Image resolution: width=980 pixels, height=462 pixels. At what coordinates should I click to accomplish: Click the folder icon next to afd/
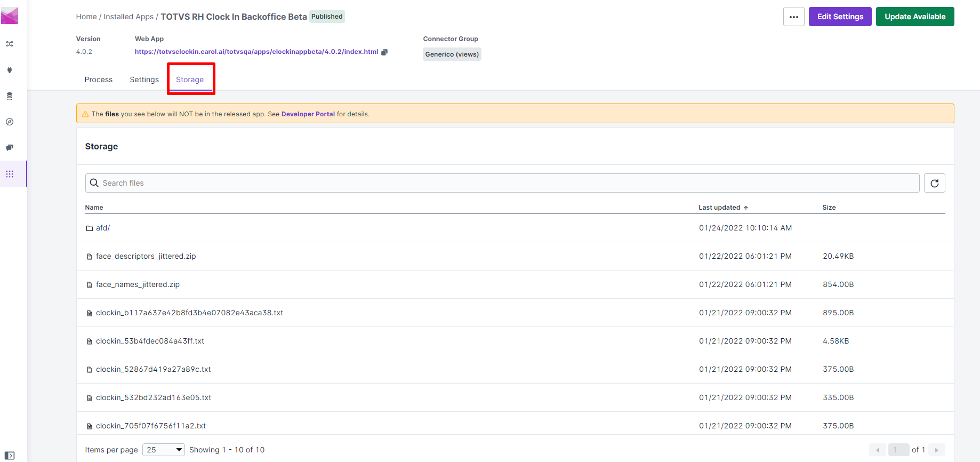tap(90, 228)
